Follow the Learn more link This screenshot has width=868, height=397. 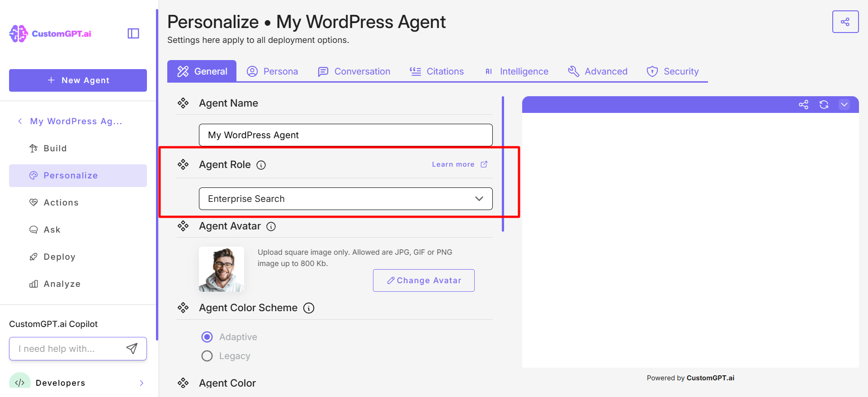click(453, 164)
